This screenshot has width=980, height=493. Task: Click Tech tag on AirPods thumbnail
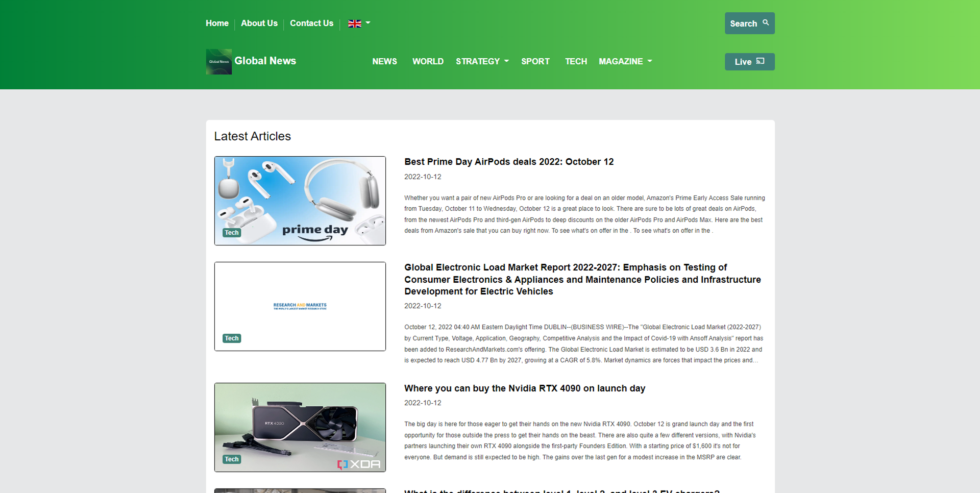pyautogui.click(x=232, y=233)
